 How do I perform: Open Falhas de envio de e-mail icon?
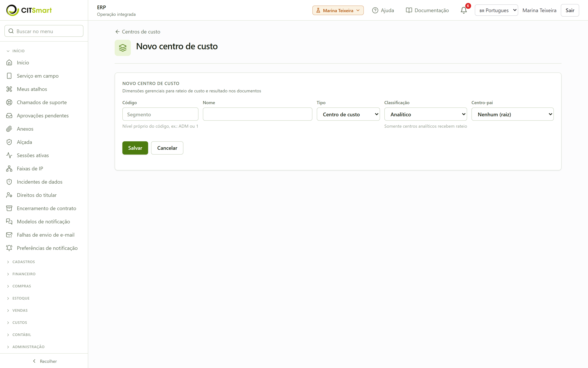coord(9,235)
